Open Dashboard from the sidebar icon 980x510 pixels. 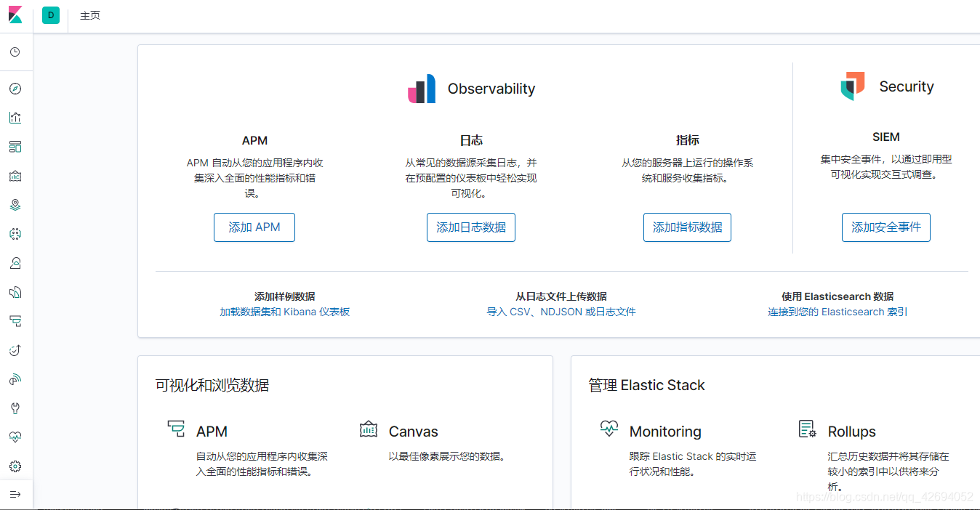pos(15,147)
